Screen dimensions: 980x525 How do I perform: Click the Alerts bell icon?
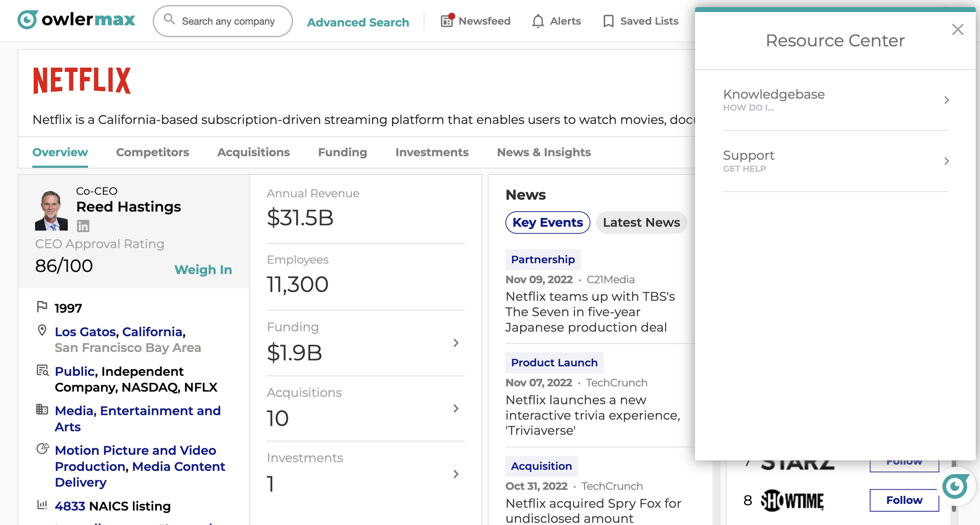(538, 21)
